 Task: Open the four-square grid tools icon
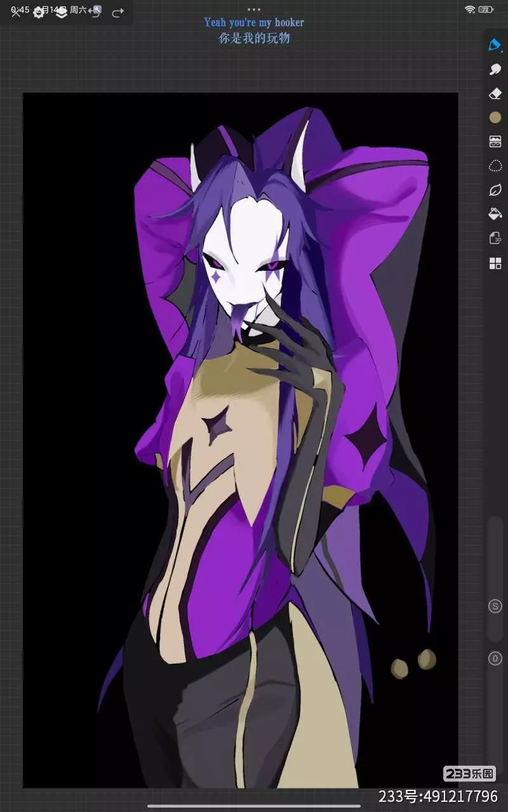pyautogui.click(x=495, y=263)
